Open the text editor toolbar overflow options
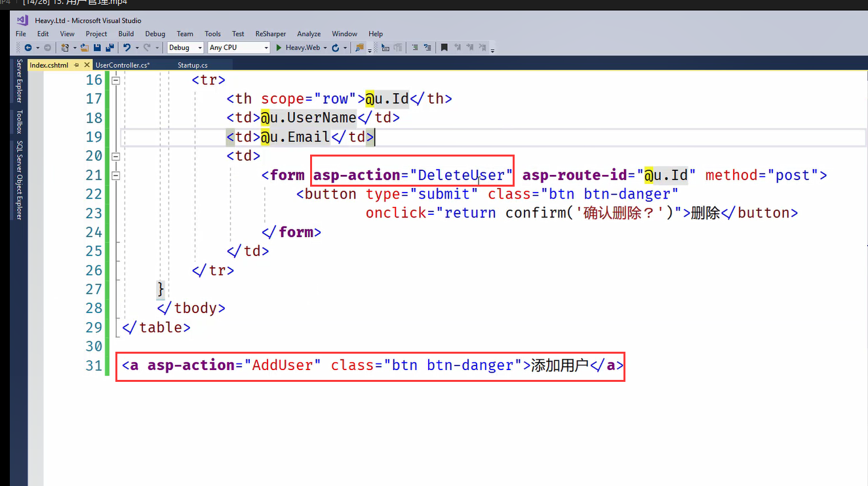 492,50
